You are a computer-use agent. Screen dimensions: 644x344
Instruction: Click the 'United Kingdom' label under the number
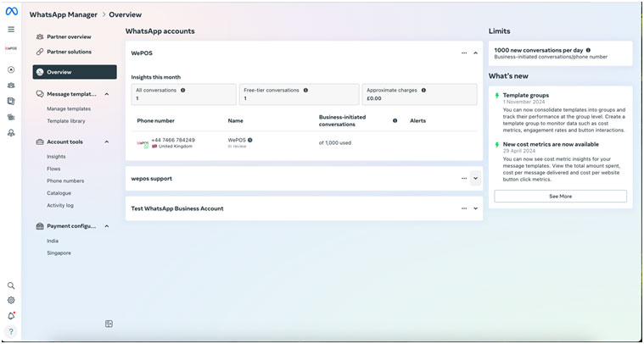(x=176, y=147)
